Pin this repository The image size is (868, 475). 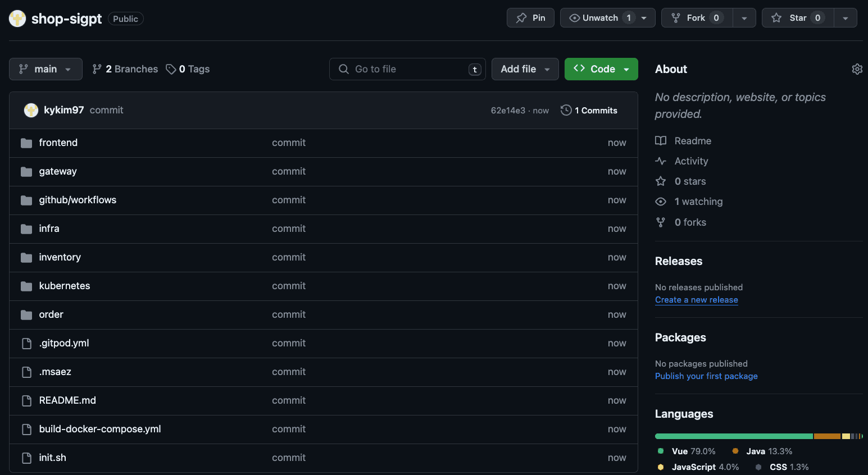530,18
